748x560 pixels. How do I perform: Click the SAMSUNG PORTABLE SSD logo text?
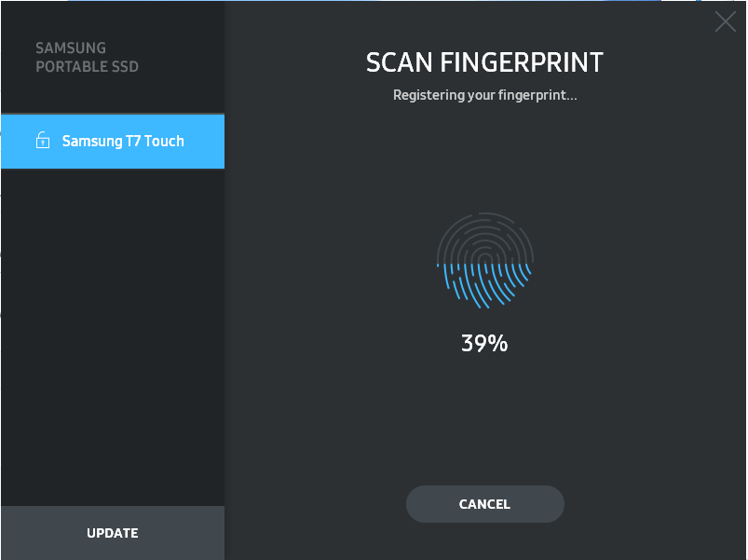tap(87, 57)
